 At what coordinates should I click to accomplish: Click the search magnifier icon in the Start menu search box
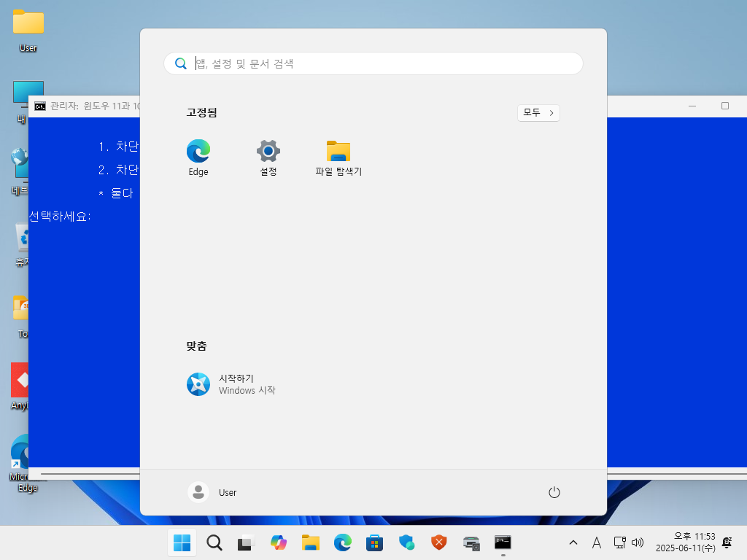[x=181, y=64]
